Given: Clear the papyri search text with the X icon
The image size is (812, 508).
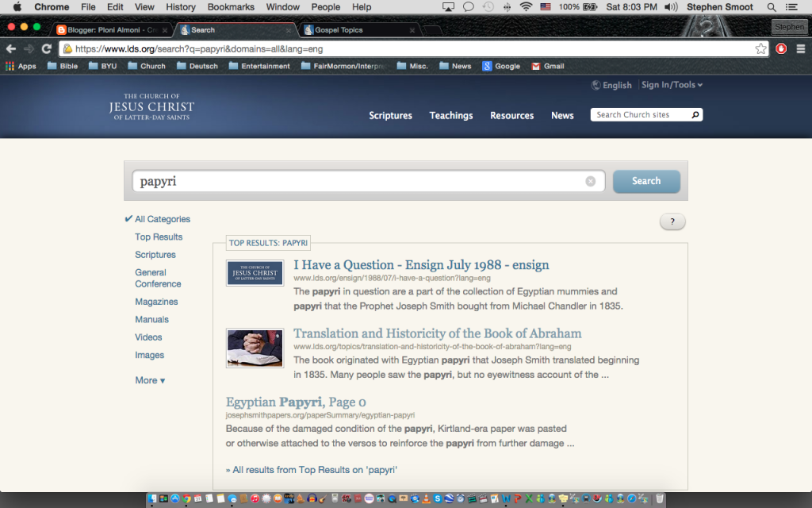Looking at the screenshot, I should point(590,181).
